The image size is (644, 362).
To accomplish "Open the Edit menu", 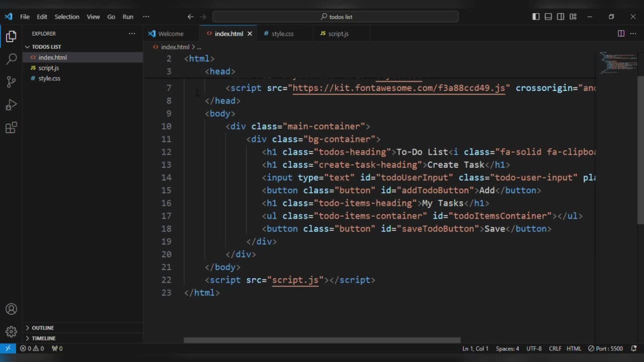I will click(x=42, y=17).
